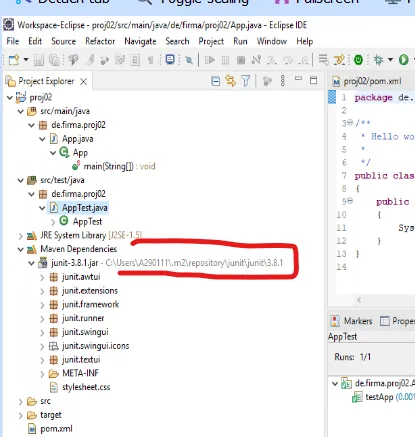Open the Search menu
The height and width of the screenshot is (437, 415).
[x=177, y=41]
